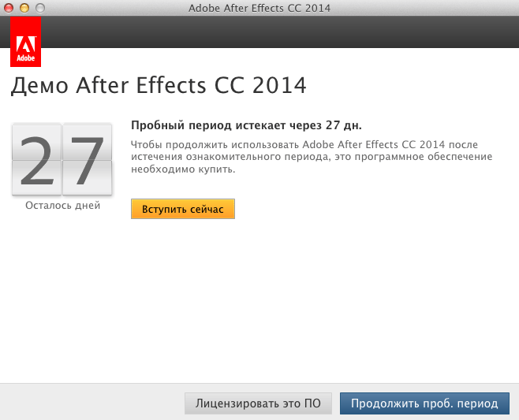
Task: Click the Демо After Effects CC 2014 heading
Action: [159, 85]
